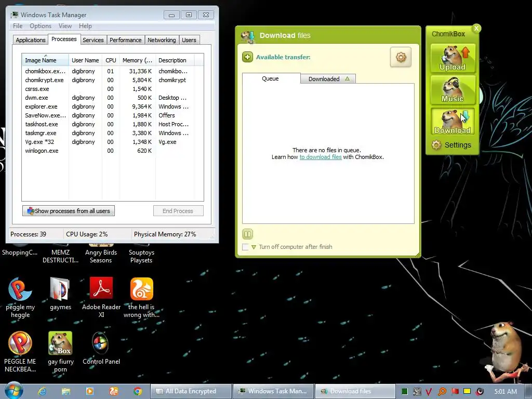532x399 pixels.
Task: Launch Internet Explorer from the taskbar
Action: pos(42,391)
